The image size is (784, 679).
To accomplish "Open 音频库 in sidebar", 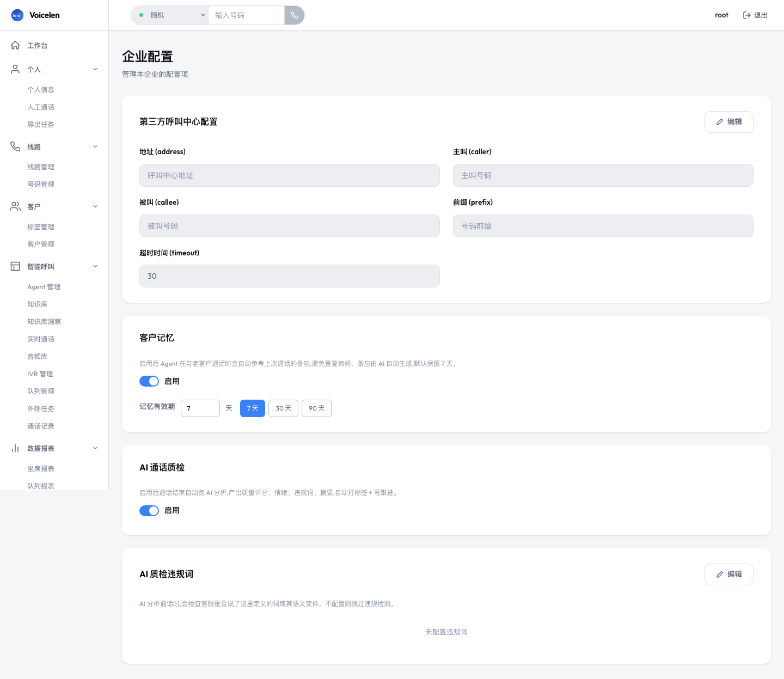I will tap(38, 356).
